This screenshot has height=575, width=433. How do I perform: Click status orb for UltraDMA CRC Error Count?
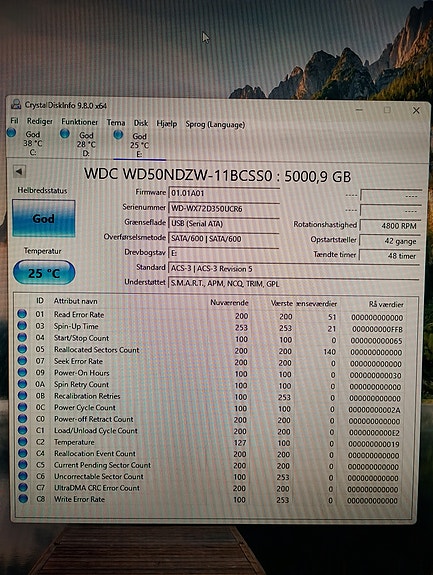click(x=23, y=487)
